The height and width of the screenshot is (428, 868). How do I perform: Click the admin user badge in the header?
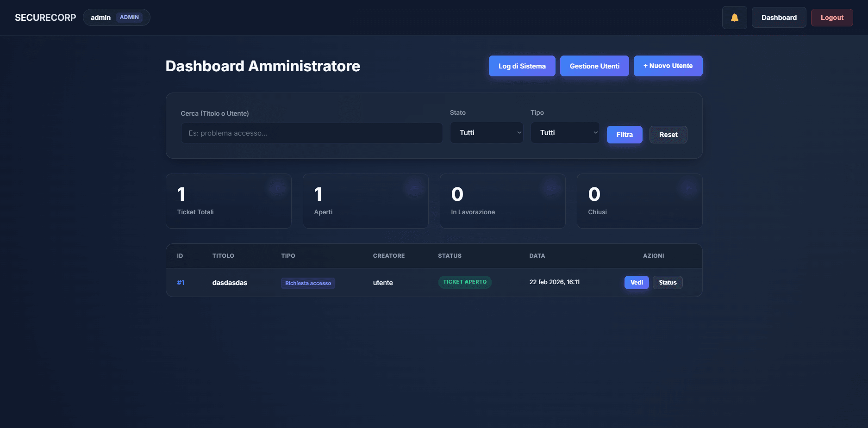pos(117,17)
